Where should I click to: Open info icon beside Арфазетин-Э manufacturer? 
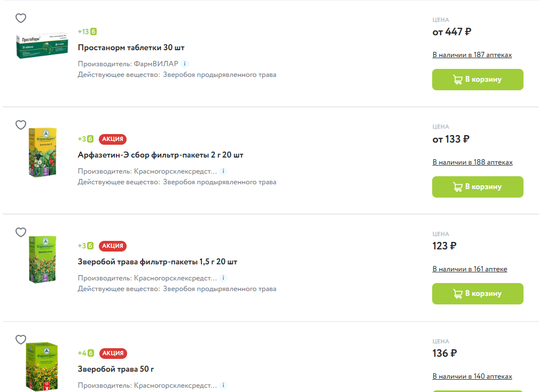pyautogui.click(x=223, y=171)
